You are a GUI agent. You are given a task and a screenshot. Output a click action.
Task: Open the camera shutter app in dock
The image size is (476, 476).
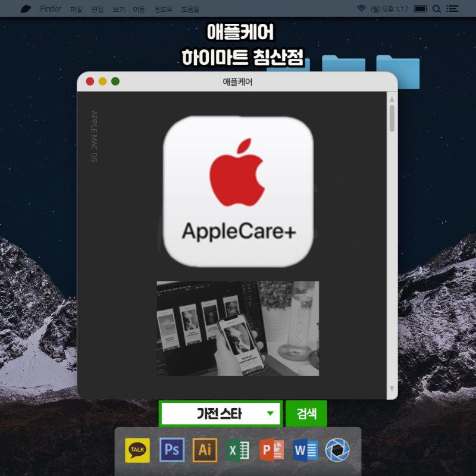click(x=337, y=450)
